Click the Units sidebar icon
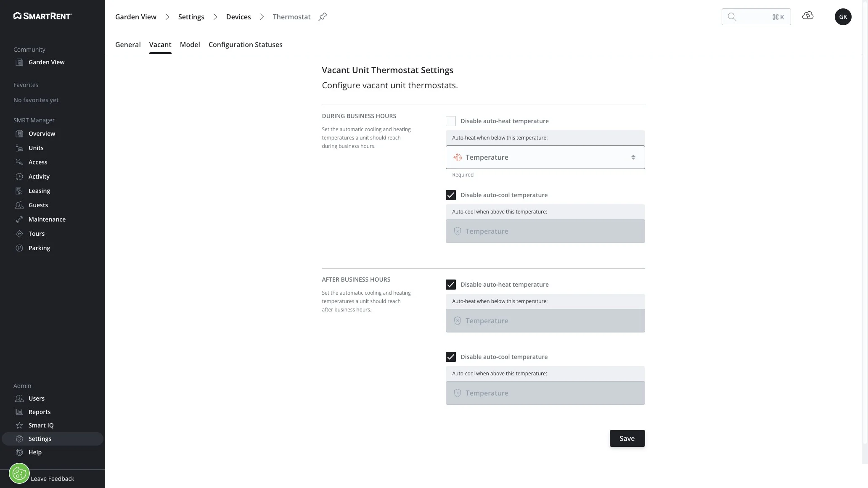The image size is (868, 488). pos(19,148)
